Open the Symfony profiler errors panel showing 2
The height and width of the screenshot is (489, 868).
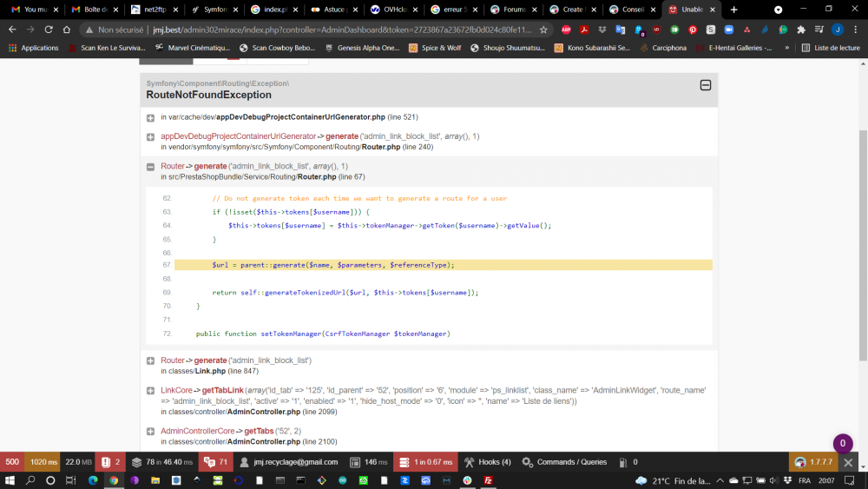point(111,462)
